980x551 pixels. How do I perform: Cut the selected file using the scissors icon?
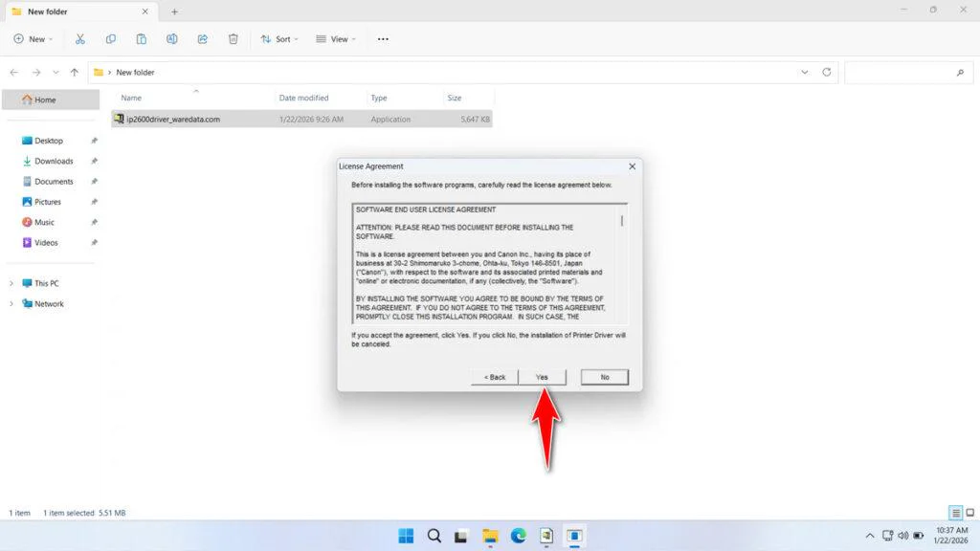pos(80,39)
